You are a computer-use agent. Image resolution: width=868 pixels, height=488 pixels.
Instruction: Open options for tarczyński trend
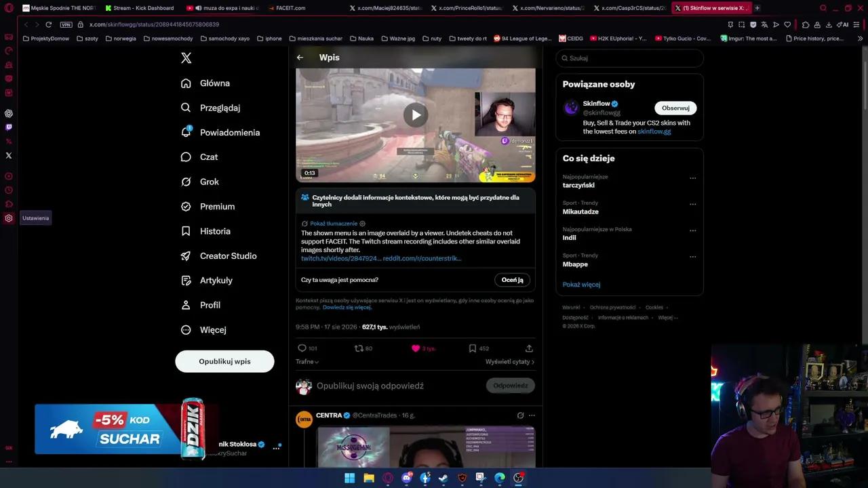692,178
